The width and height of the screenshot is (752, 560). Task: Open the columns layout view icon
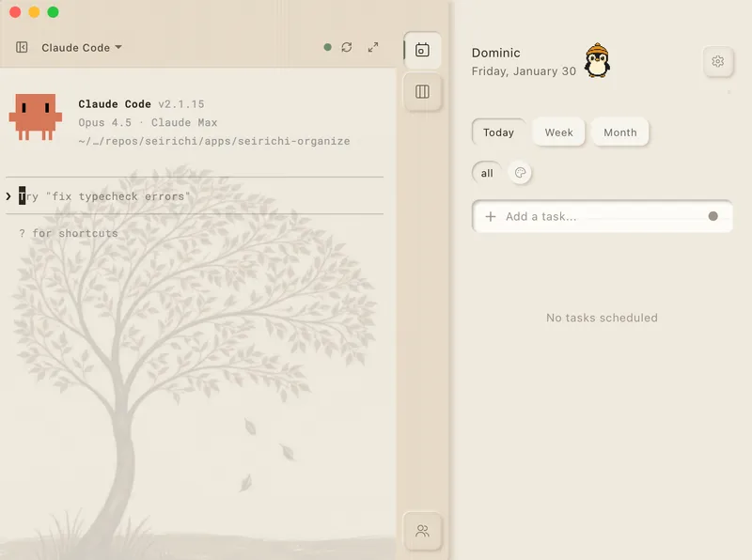click(x=422, y=92)
